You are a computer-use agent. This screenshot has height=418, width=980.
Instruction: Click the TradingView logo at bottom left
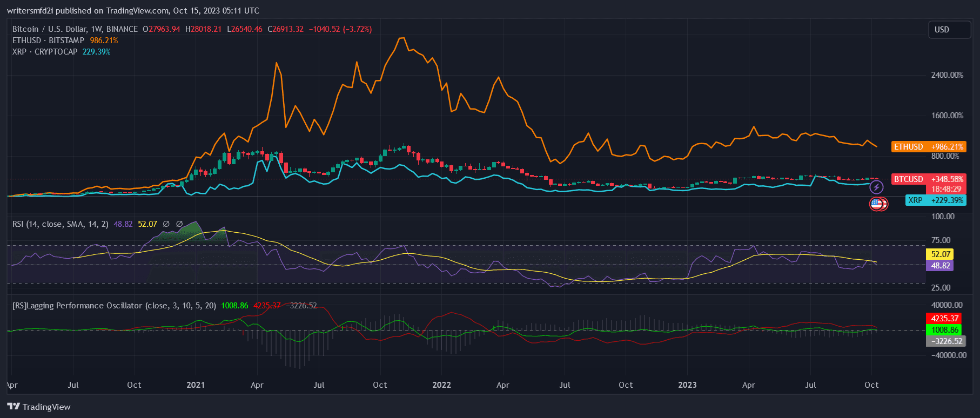pyautogui.click(x=39, y=407)
